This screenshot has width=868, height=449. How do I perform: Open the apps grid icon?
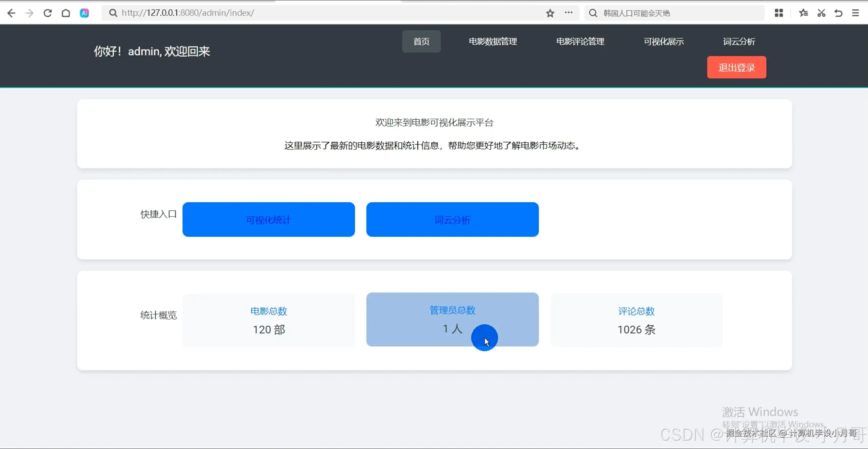[x=778, y=13]
